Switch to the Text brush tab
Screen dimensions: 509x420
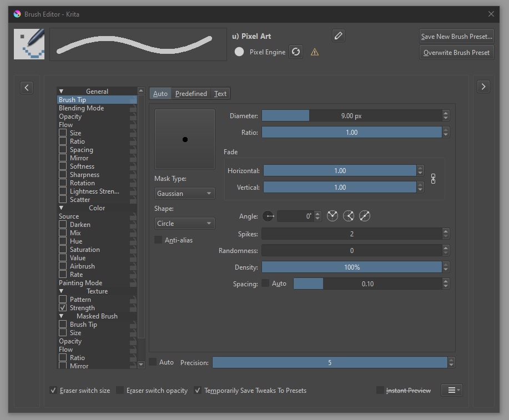coord(220,94)
